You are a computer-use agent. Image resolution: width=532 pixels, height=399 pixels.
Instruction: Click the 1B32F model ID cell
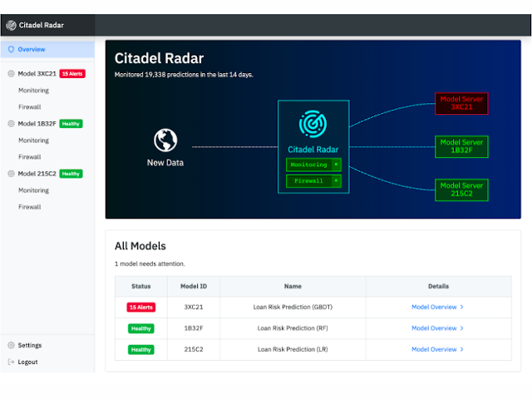pos(194,328)
